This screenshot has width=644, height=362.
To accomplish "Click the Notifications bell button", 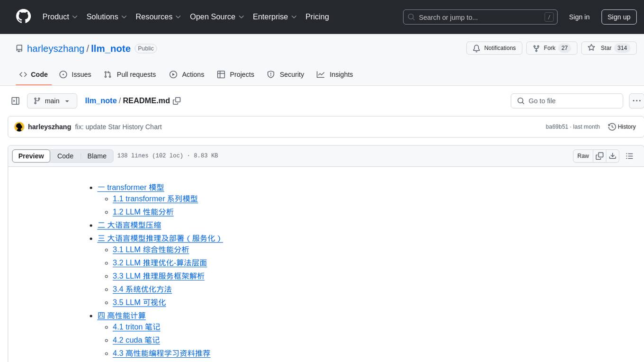I will [x=494, y=48].
